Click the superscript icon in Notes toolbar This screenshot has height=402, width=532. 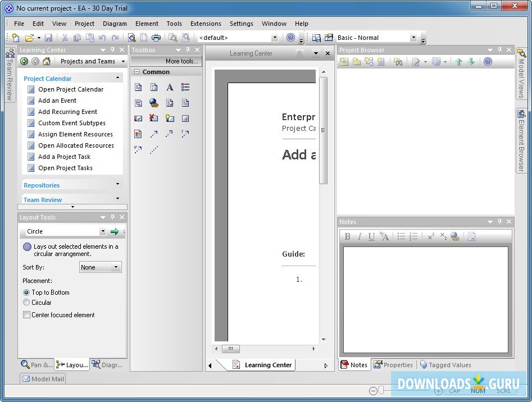tap(431, 236)
